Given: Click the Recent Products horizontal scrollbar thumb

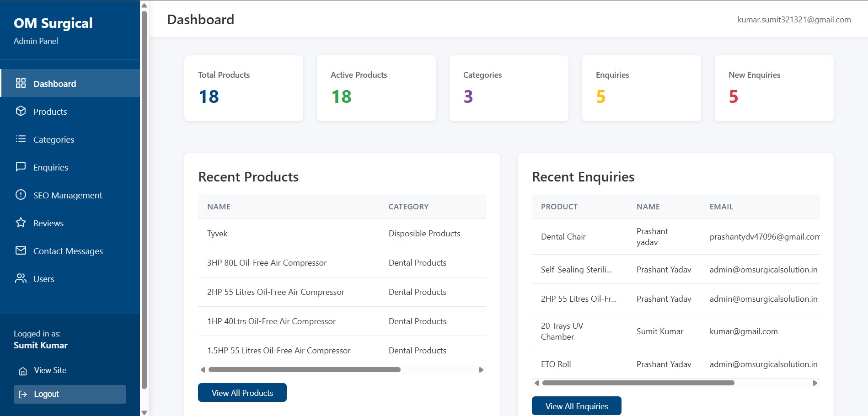Looking at the screenshot, I should [x=304, y=370].
